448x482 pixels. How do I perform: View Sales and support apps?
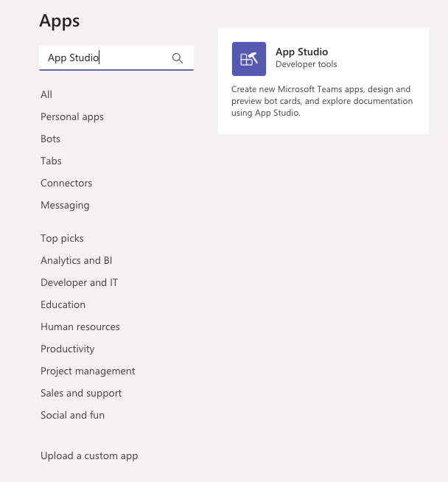[x=81, y=393]
